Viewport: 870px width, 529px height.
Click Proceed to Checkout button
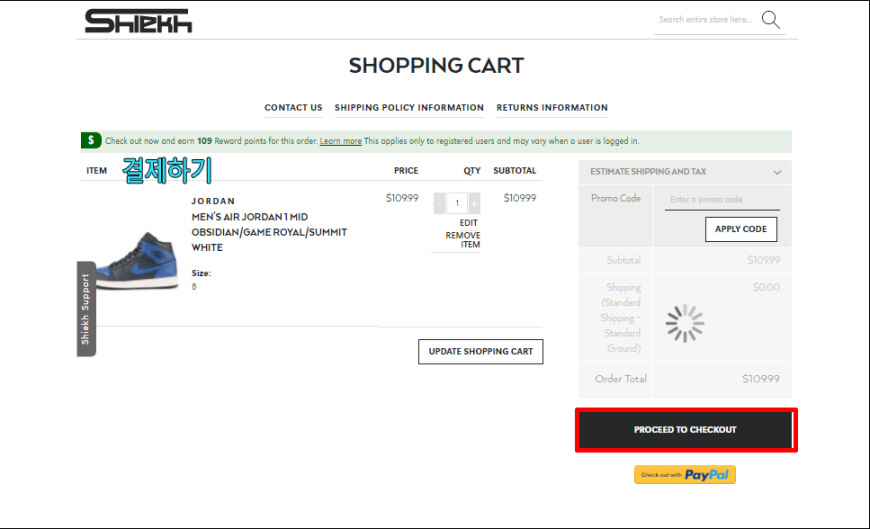pos(686,430)
